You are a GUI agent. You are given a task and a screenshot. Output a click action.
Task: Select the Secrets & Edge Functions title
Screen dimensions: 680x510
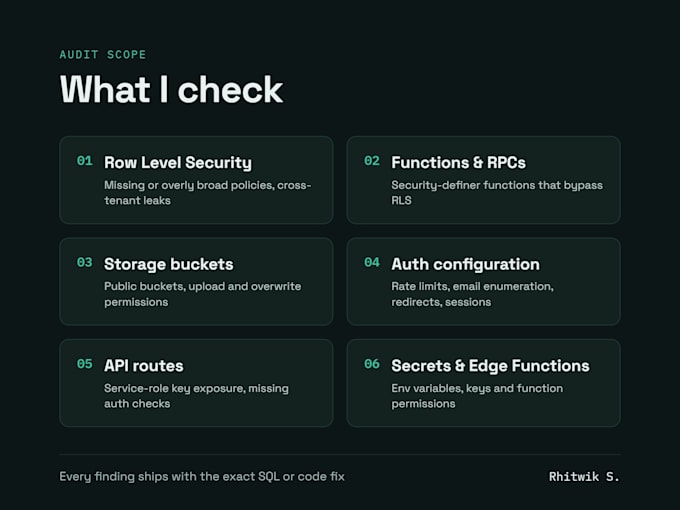(x=490, y=366)
